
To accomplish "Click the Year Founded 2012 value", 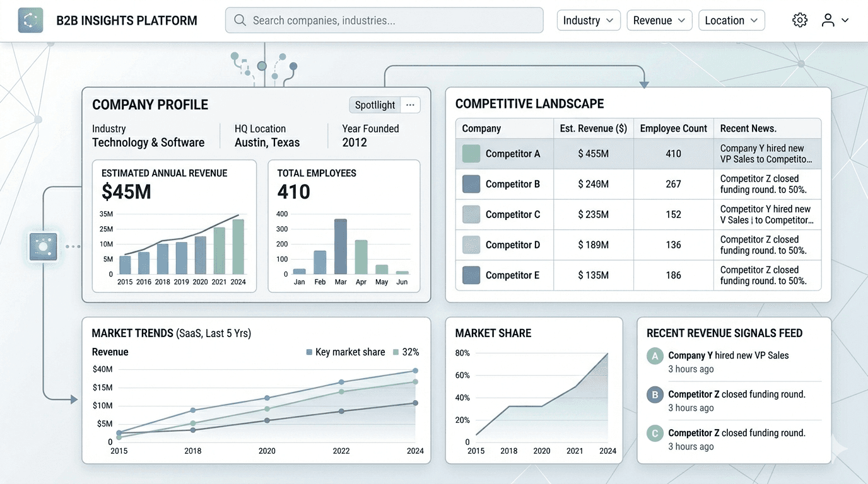I will [355, 142].
